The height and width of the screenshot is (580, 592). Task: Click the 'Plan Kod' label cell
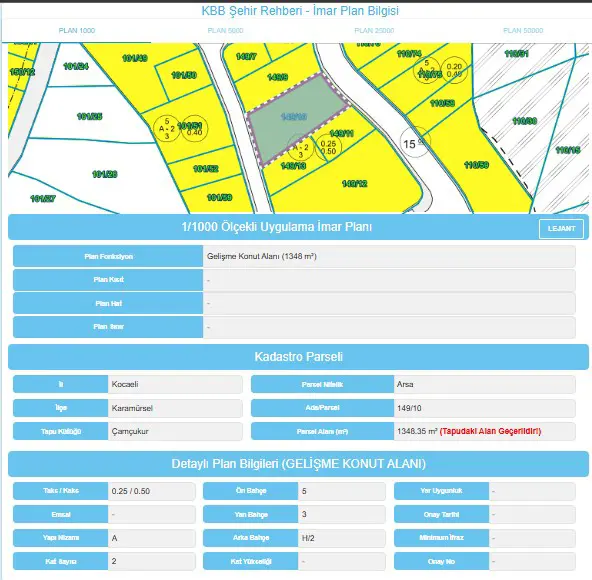[108, 280]
